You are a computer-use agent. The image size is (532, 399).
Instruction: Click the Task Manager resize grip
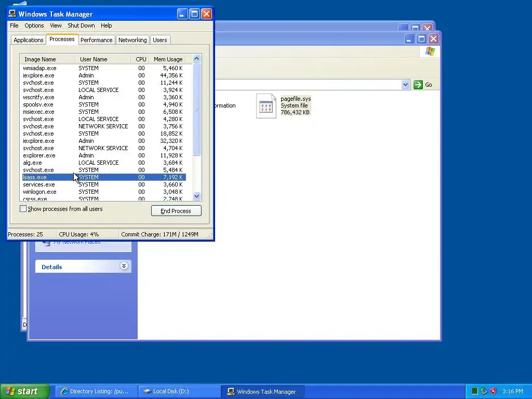(210, 236)
